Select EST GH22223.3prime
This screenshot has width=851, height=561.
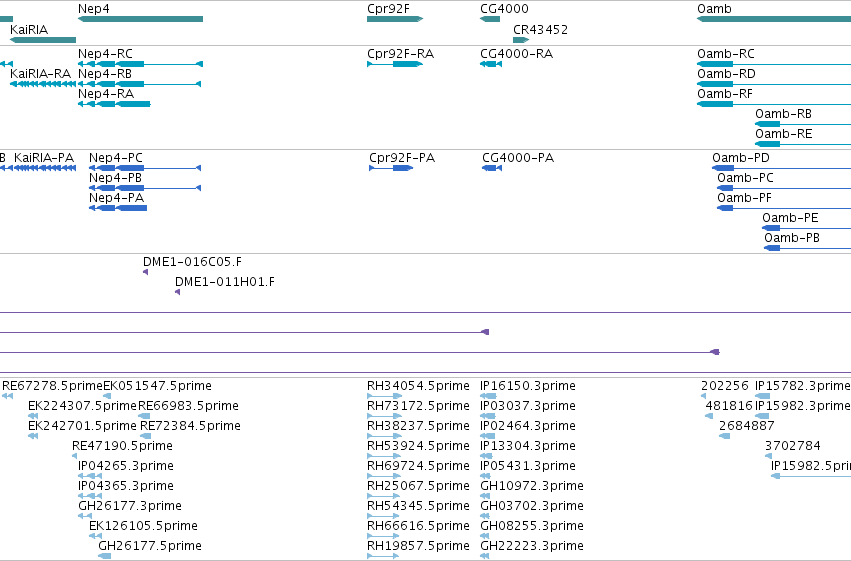click(x=485, y=556)
